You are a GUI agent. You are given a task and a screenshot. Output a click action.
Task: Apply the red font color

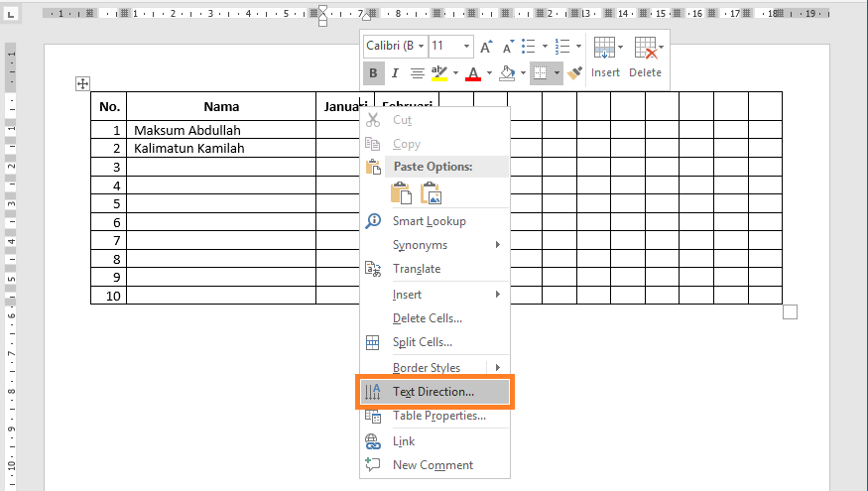pos(473,73)
